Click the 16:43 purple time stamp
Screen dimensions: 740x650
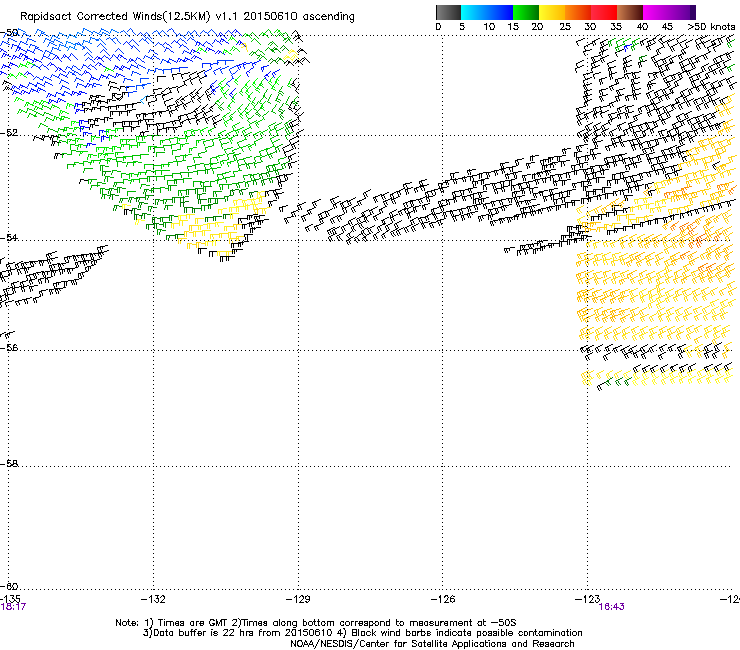point(612,607)
